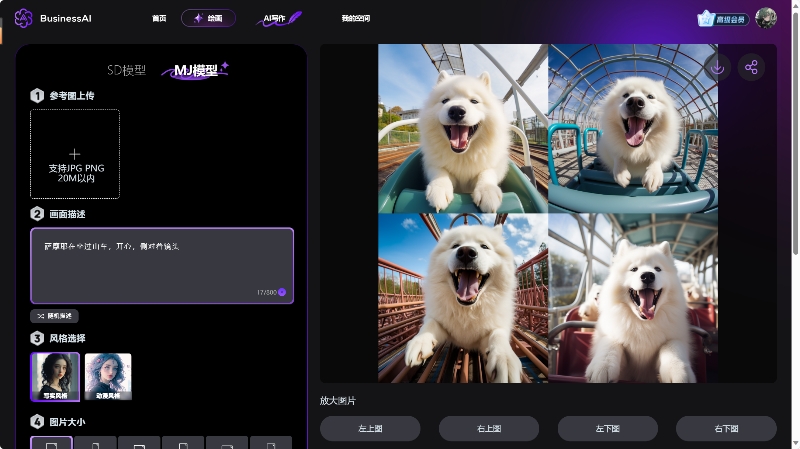Screen dimensions: 800x449
Task: Switch to the SD模型 tab
Action: point(127,70)
